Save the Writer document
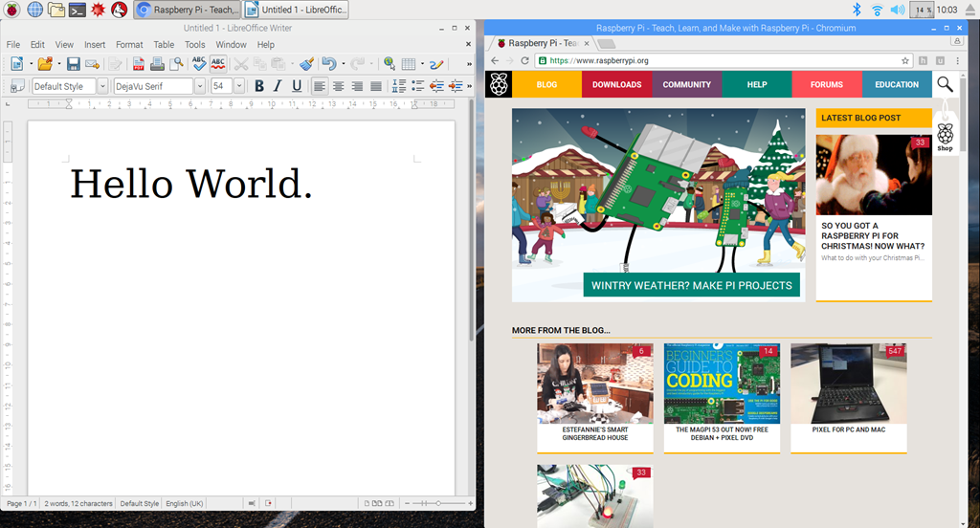 (73, 64)
